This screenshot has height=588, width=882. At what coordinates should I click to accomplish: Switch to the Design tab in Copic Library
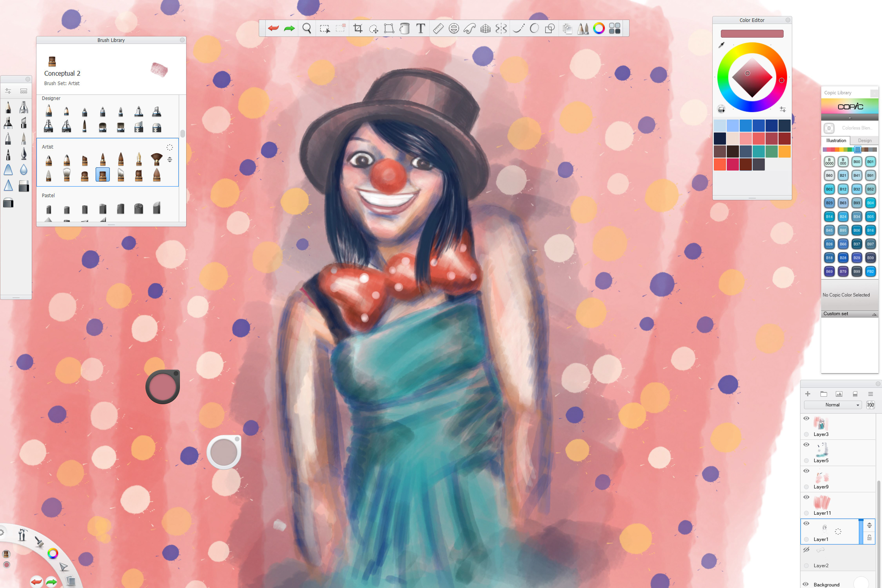click(864, 141)
